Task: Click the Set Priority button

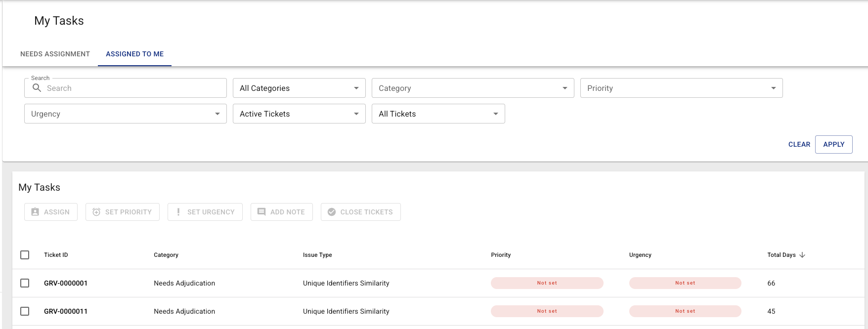Action: point(123,212)
